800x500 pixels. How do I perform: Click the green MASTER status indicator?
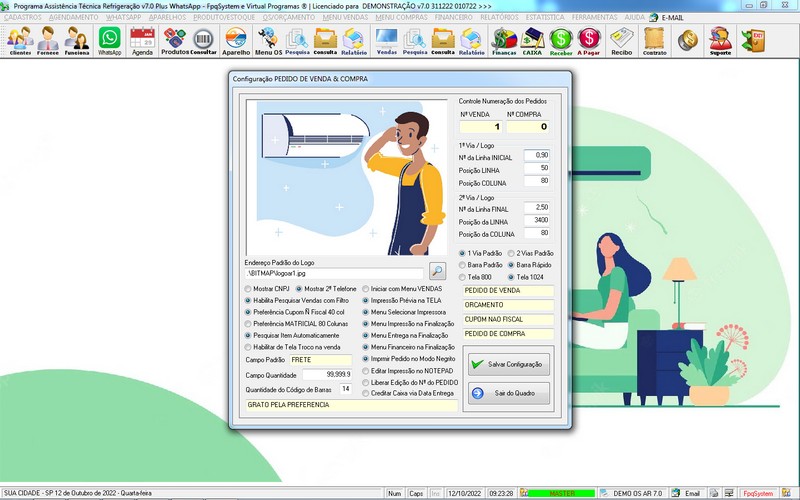[x=561, y=493]
